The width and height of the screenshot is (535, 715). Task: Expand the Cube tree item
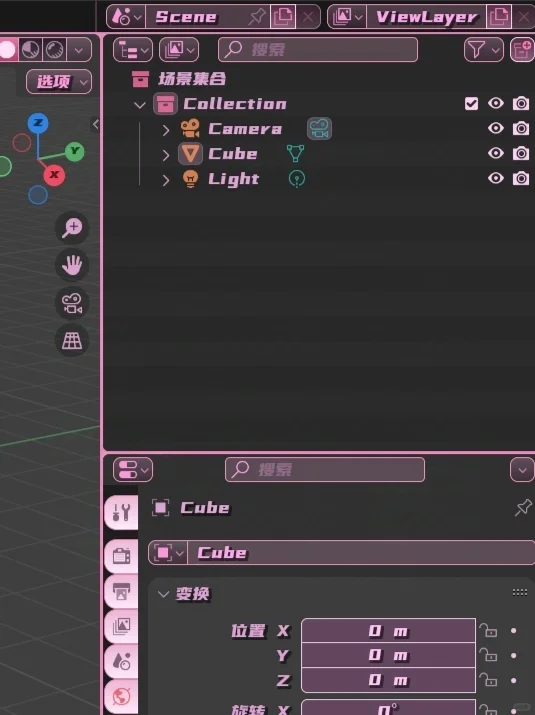166,155
